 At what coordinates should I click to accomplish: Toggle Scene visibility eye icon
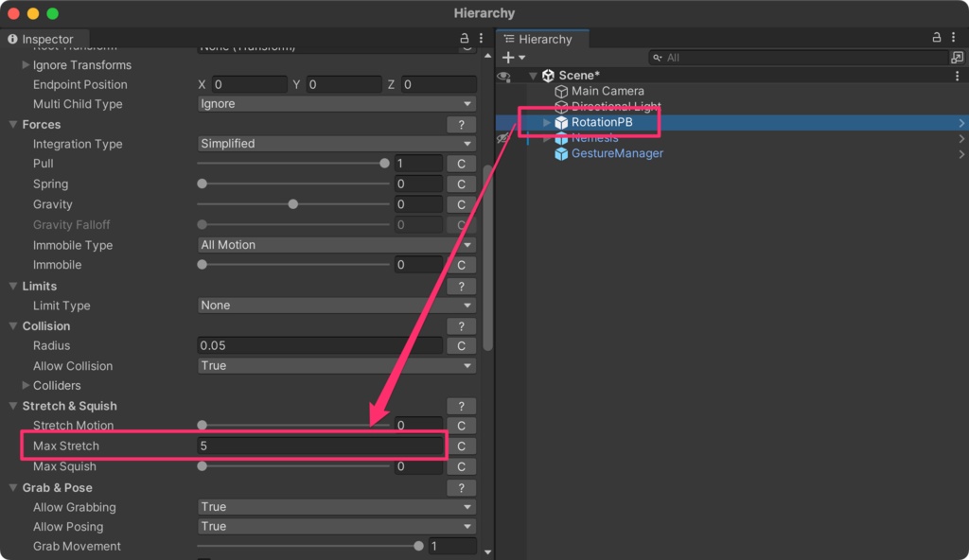pos(504,76)
